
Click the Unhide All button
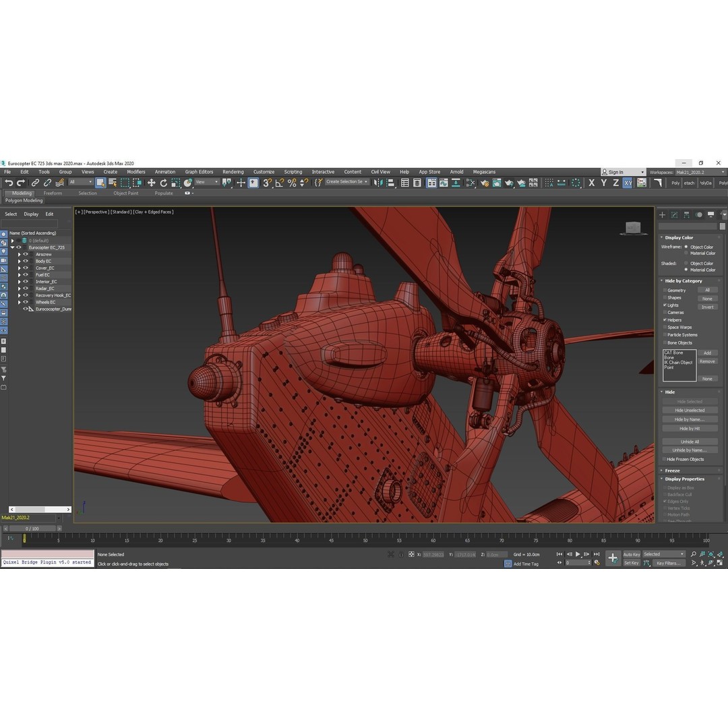coord(690,442)
